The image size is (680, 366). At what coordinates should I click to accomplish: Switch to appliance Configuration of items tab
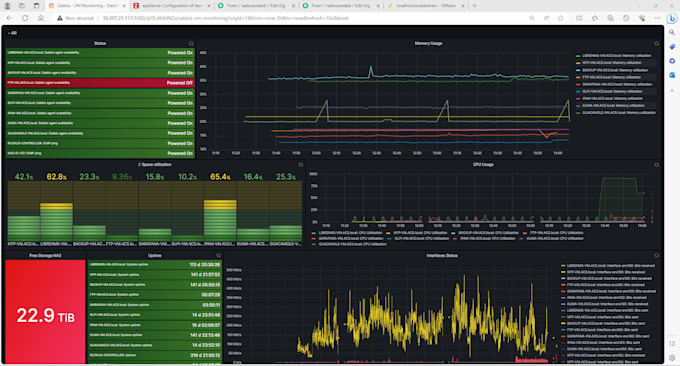[172, 6]
